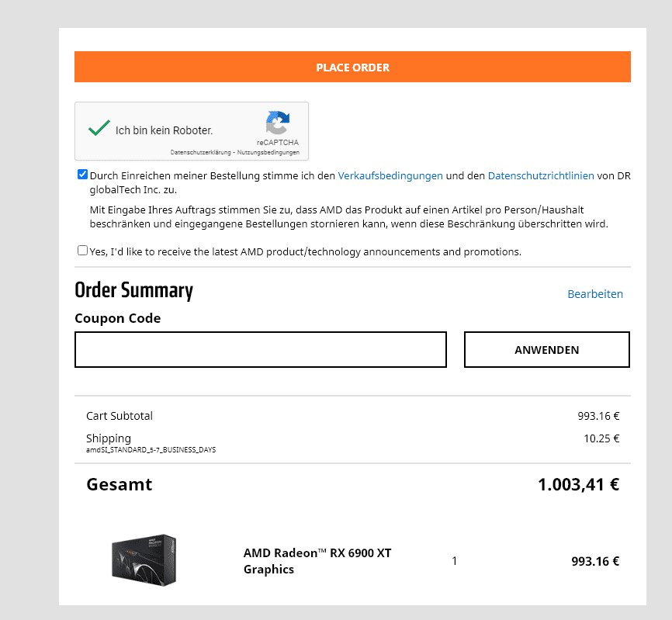Click the Shipping cost 10.25 €
672x620 pixels.
tap(601, 438)
